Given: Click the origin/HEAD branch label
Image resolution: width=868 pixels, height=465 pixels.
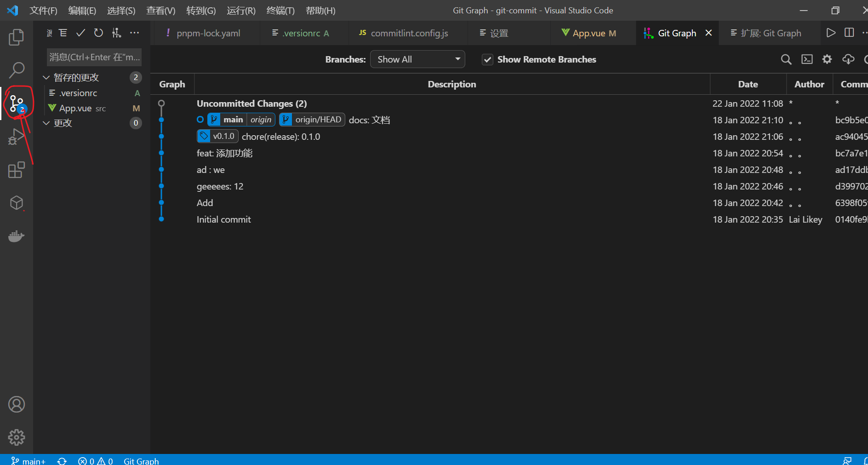Looking at the screenshot, I should point(312,120).
